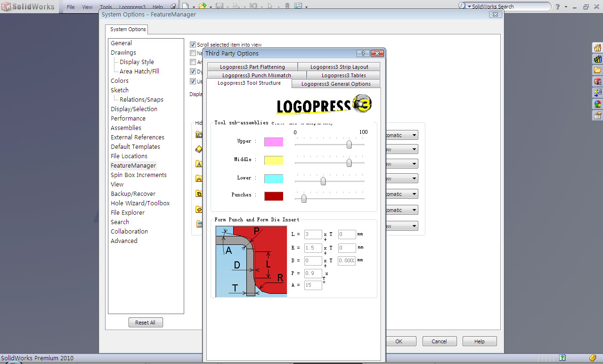Screen dimensions: 603x364
Task: Click the SolidWorks logo in the title bar
Action: 28,7
